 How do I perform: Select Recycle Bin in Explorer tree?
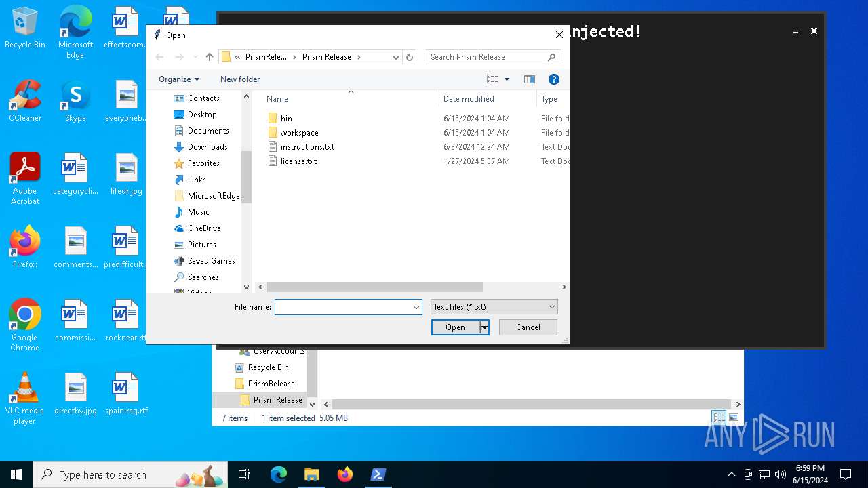click(x=268, y=367)
